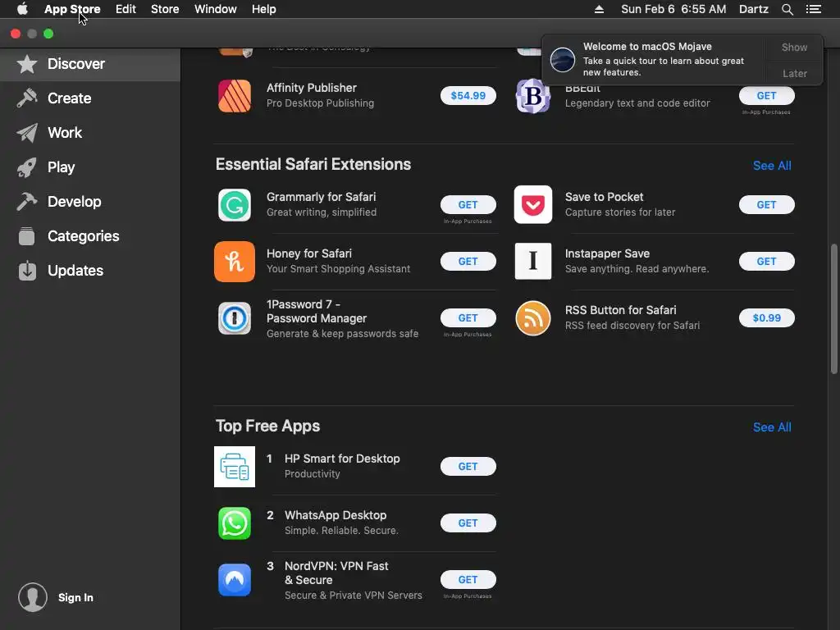This screenshot has width=840, height=630.
Task: Click the menu bar date and time
Action: coord(673,9)
